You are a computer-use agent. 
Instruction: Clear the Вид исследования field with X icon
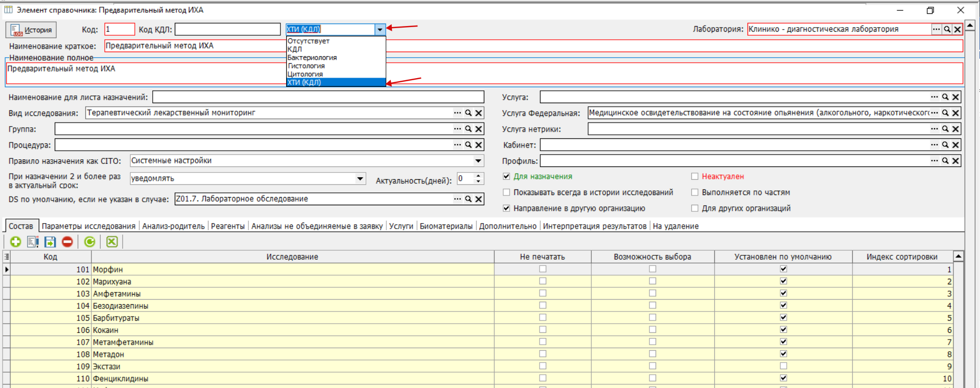(x=479, y=113)
